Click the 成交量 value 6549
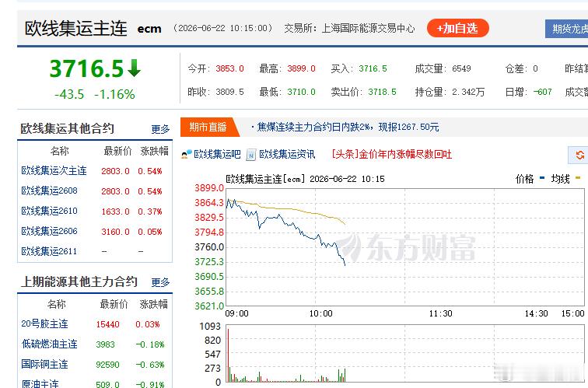 point(461,68)
